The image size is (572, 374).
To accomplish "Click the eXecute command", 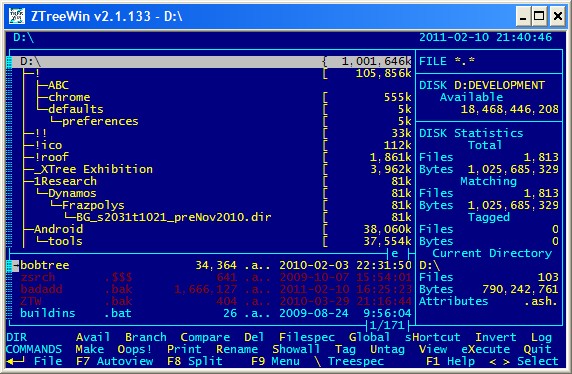I will coord(485,349).
